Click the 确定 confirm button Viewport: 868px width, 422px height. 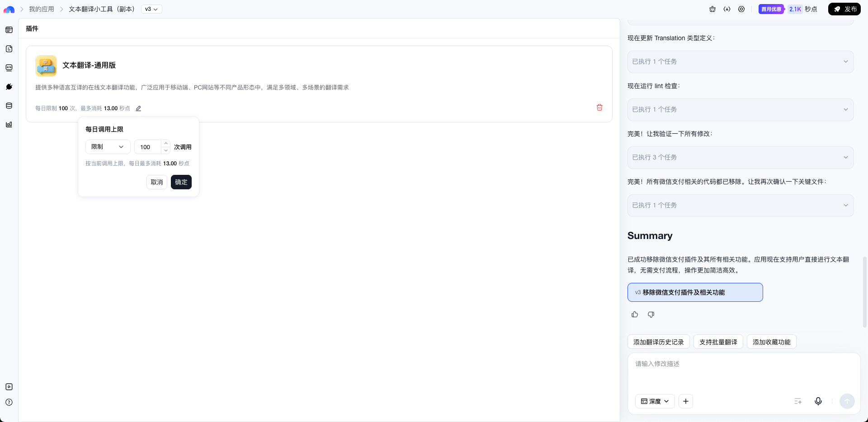[x=181, y=182]
